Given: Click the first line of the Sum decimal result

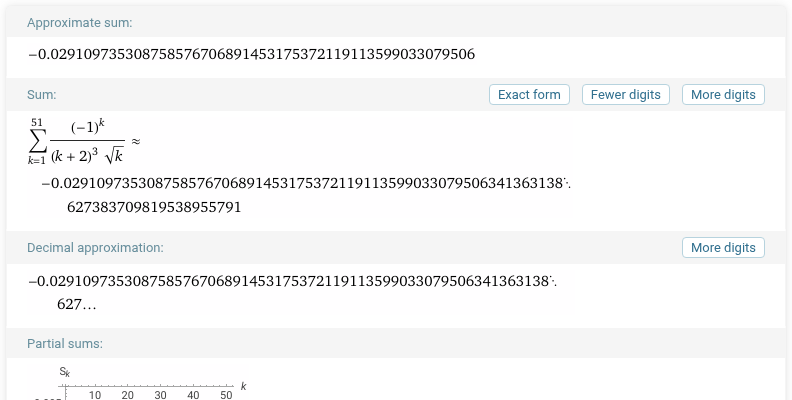Looking at the screenshot, I should click(306, 183).
